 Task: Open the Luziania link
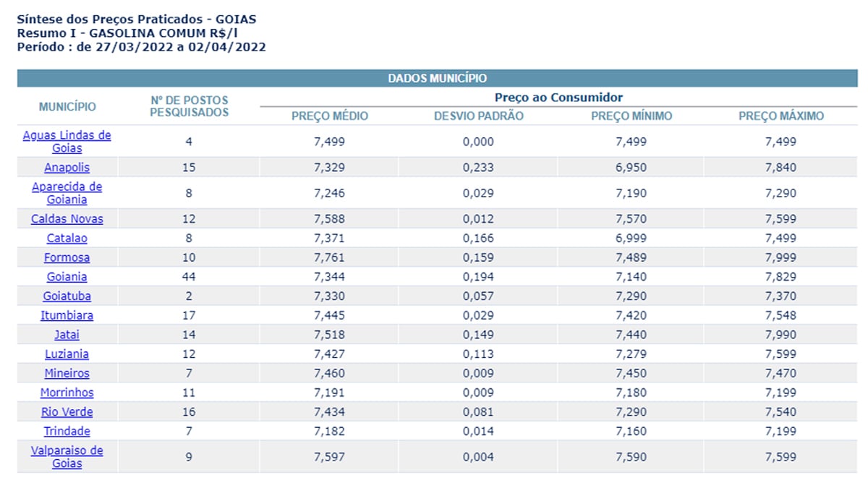point(67,354)
